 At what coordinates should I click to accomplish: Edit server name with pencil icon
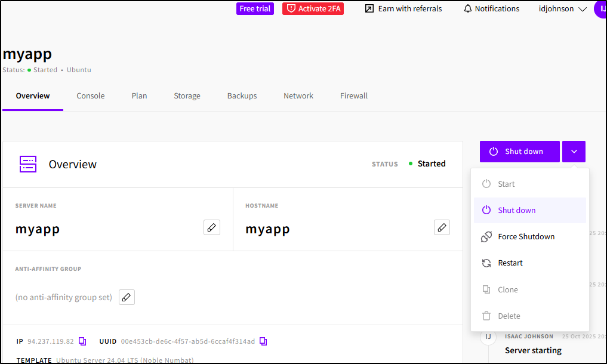click(x=212, y=227)
